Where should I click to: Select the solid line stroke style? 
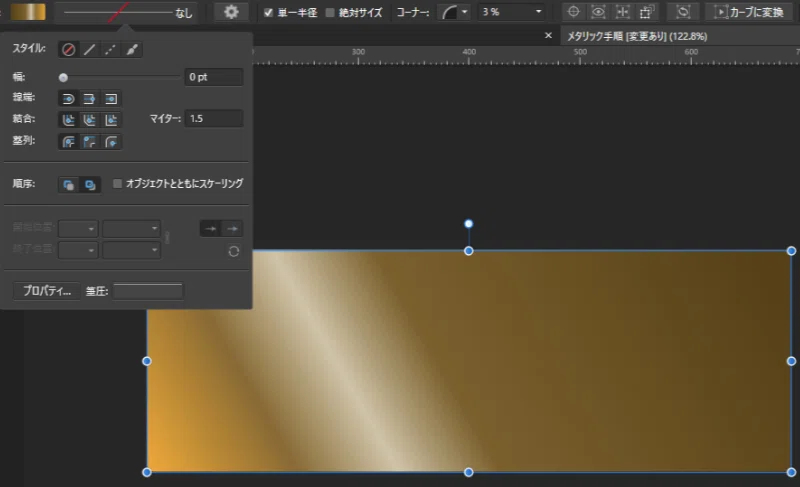89,49
